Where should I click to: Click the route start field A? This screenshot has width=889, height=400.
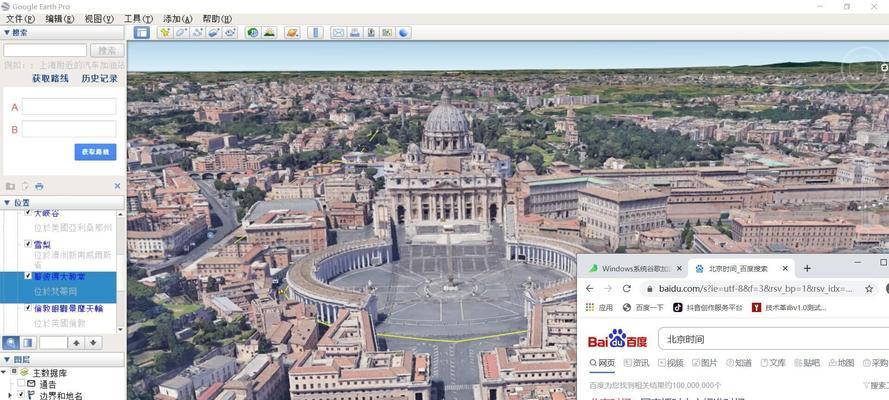tap(69, 107)
